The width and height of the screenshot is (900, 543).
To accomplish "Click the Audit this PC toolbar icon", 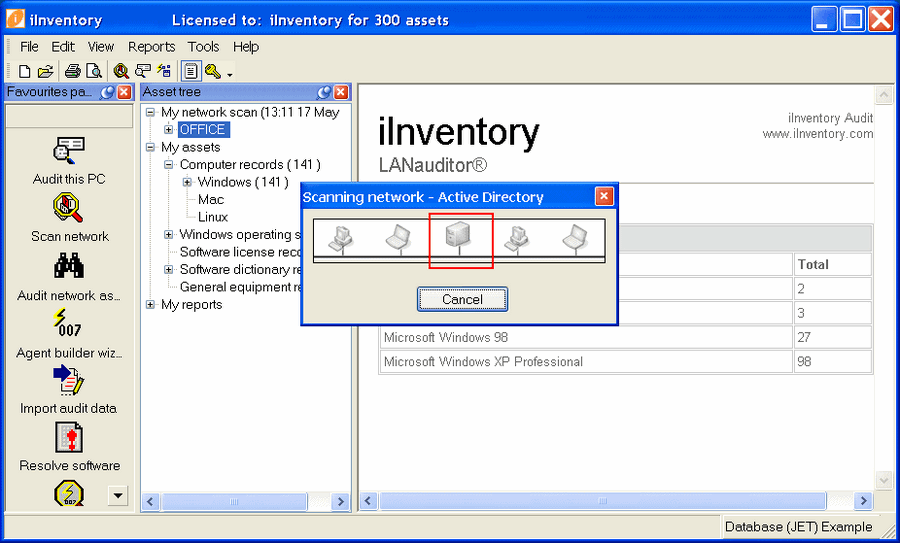I will click(142, 71).
